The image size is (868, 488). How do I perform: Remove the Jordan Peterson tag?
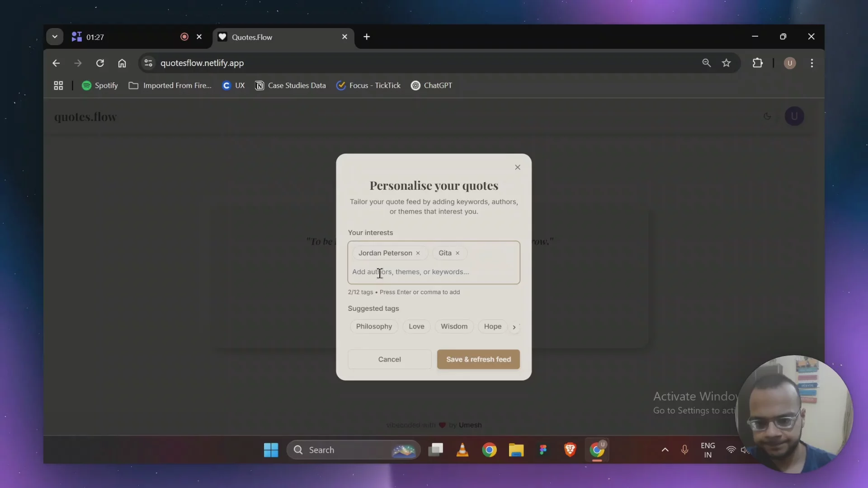coord(418,253)
